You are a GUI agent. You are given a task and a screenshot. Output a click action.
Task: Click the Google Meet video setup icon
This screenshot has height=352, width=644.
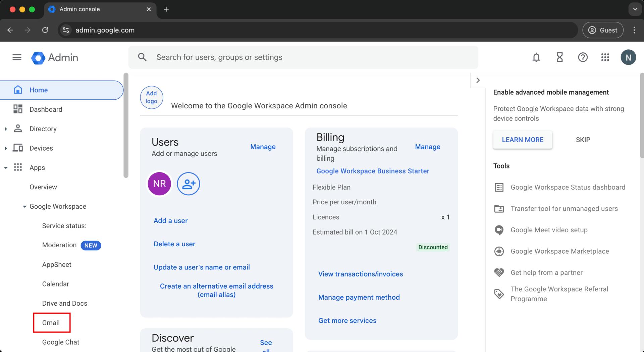pos(499,230)
